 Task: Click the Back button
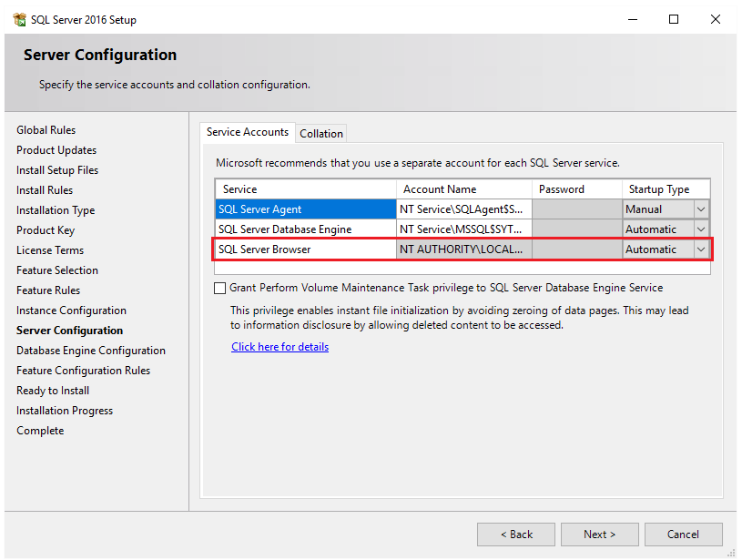point(516,535)
